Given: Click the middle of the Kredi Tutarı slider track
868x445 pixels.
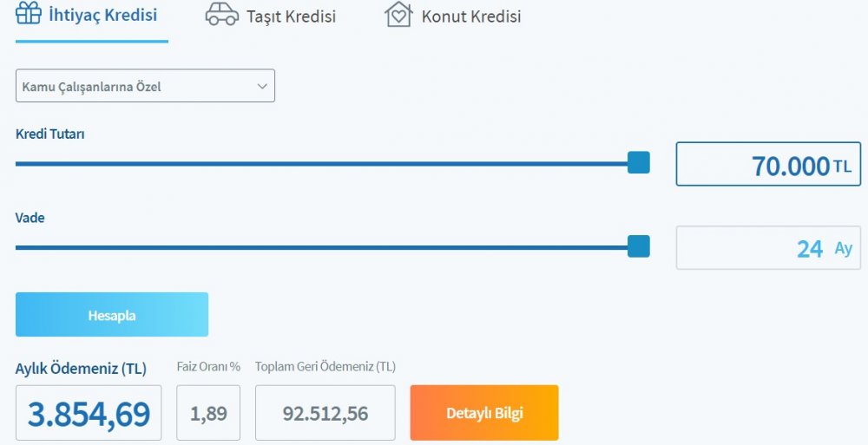Looking at the screenshot, I should point(322,164).
